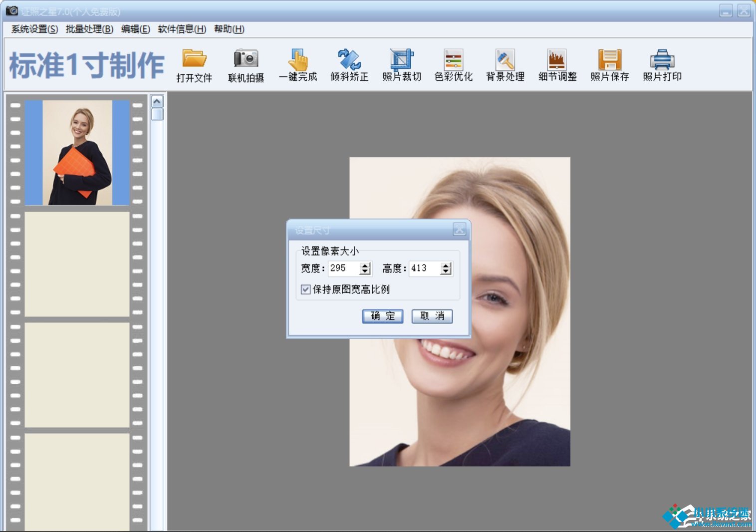Toggle the 保持原图宽高比例 checkbox
Screen dimensions: 756x532
coord(306,289)
